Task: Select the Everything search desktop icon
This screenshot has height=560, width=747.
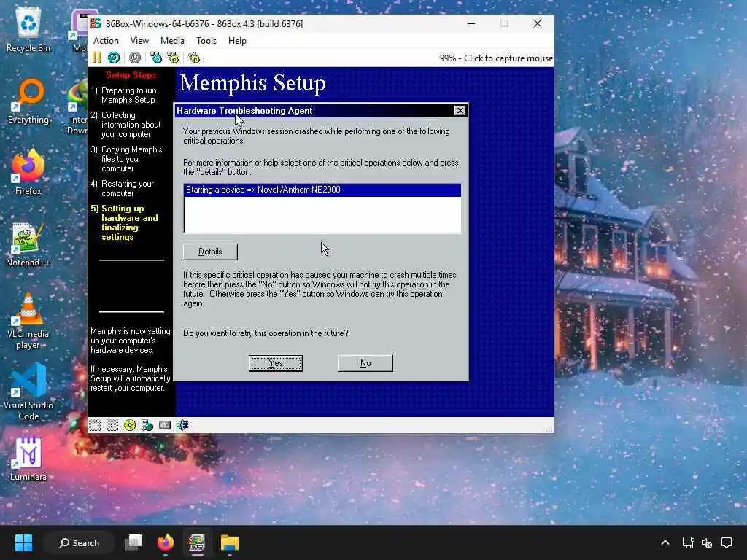Action: [28, 101]
